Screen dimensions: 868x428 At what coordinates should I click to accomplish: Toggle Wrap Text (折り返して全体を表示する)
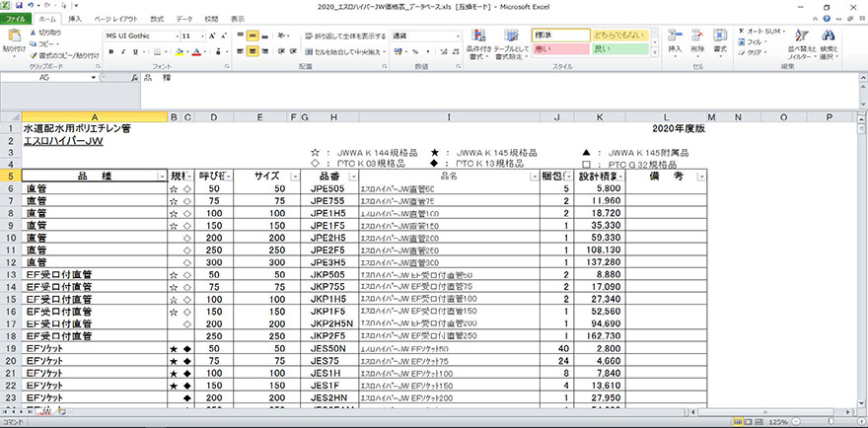pos(345,36)
